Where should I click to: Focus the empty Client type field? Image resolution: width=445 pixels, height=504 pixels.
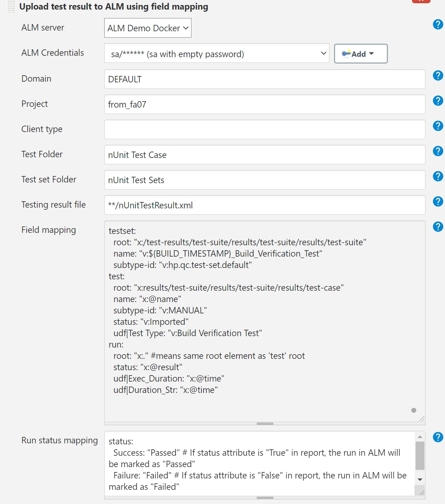[265, 130]
